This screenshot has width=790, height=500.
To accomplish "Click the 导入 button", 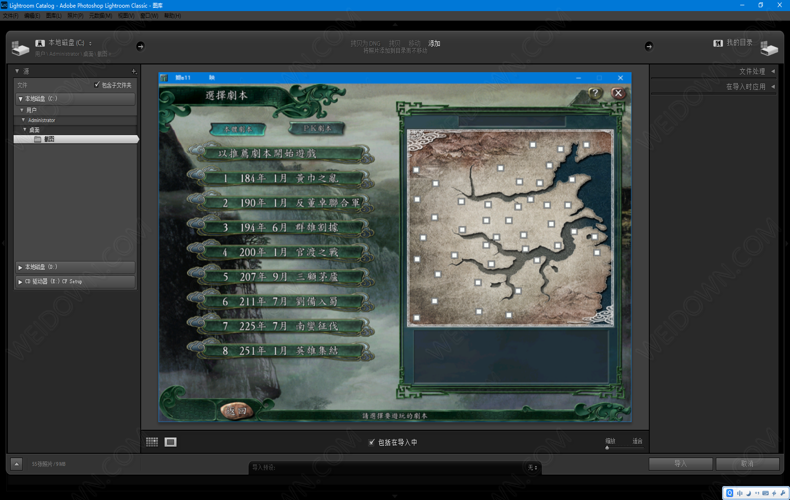I will (x=680, y=464).
